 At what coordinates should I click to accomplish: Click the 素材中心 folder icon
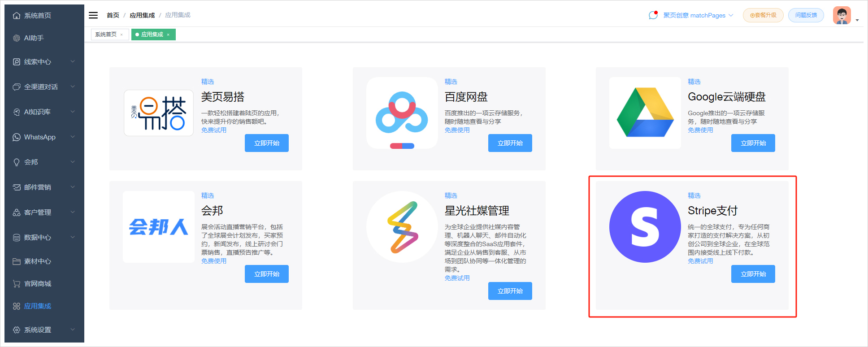coord(17,261)
